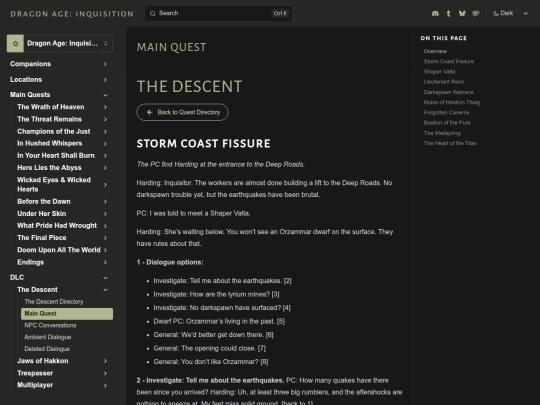Select the highlighted Main Quest page
Screen dimensions: 540x405
pos(67,314)
